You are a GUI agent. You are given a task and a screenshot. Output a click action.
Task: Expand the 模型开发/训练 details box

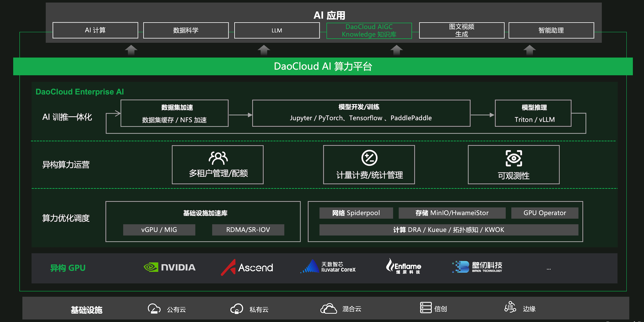(x=361, y=113)
